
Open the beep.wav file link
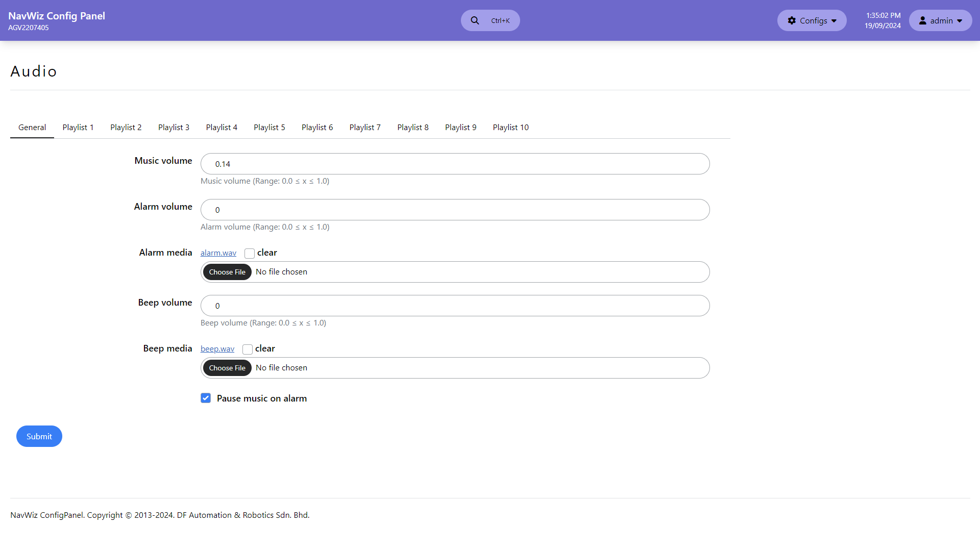coord(217,348)
